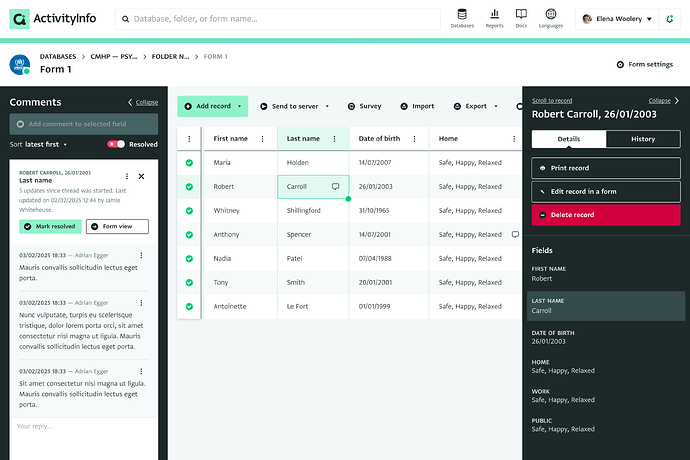The height and width of the screenshot is (460, 690).
Task: Select the checkbox for Antoinette Le Fort's row
Action: pos(189,306)
